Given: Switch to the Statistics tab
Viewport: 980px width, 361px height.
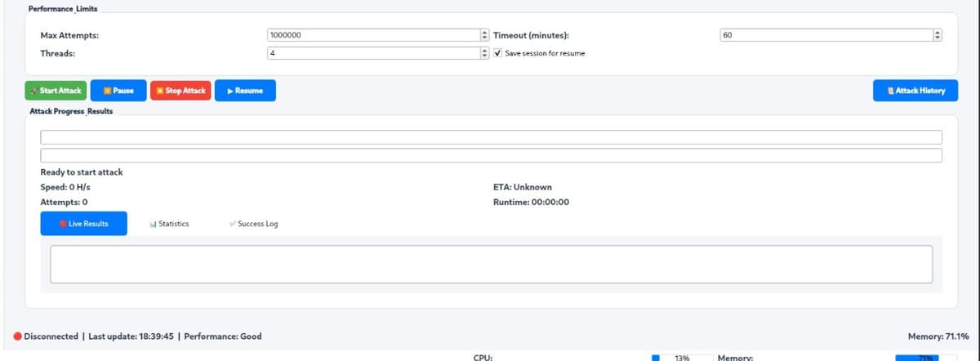Looking at the screenshot, I should (x=170, y=224).
